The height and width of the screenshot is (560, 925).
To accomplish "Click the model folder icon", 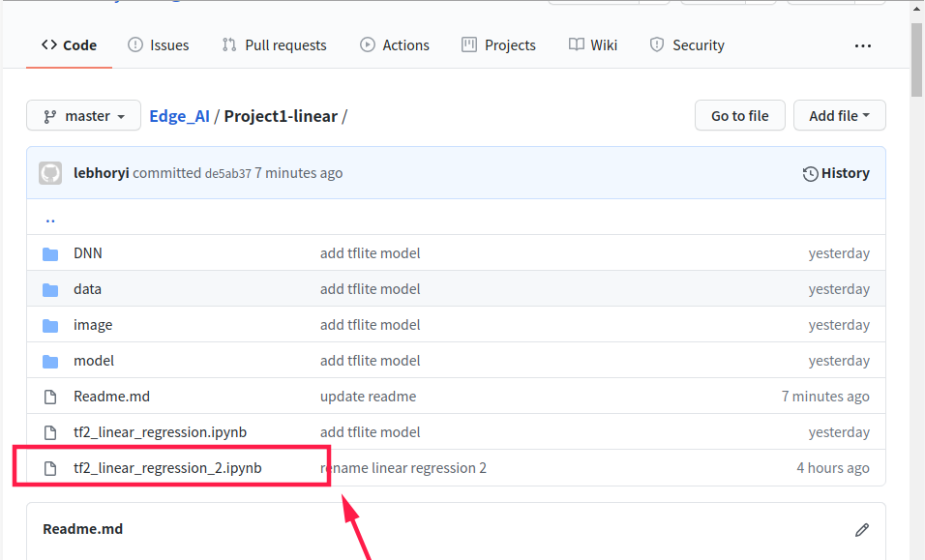I will coord(50,361).
